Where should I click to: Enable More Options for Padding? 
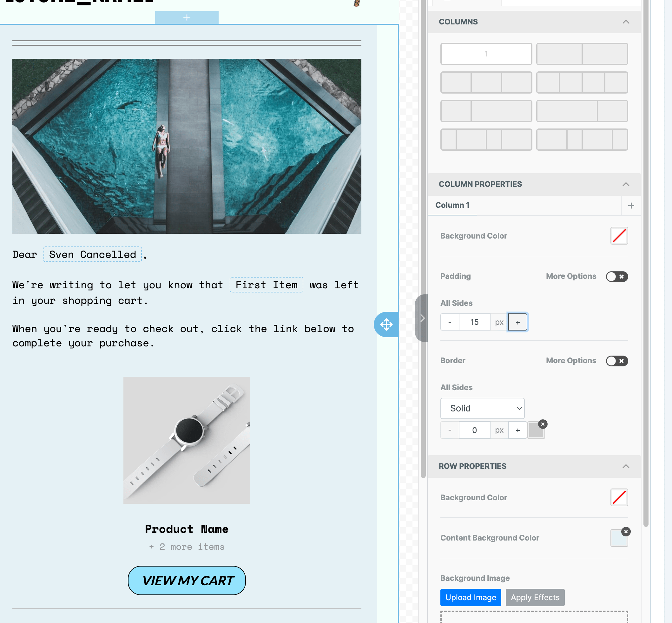tap(616, 276)
